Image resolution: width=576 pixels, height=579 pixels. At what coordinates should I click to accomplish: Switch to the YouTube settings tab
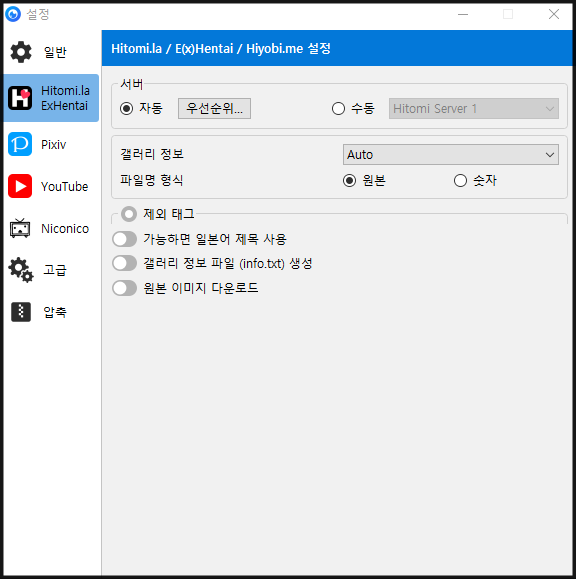(x=51, y=186)
